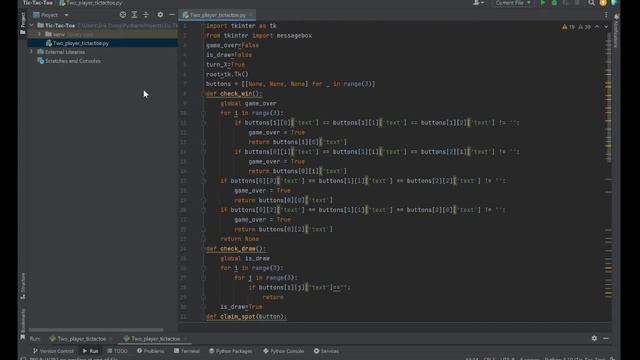Click the yellow warnings count indicator

pyautogui.click(x=568, y=27)
